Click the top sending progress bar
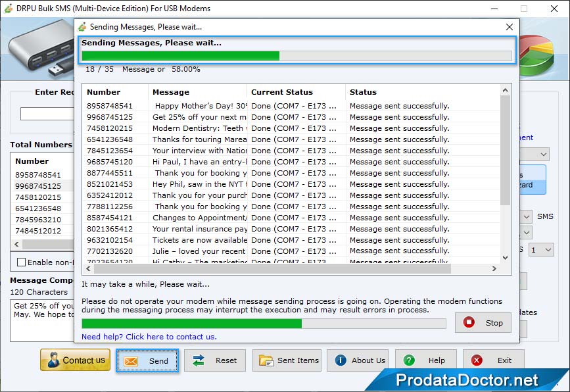The width and height of the screenshot is (570, 392). click(297, 56)
